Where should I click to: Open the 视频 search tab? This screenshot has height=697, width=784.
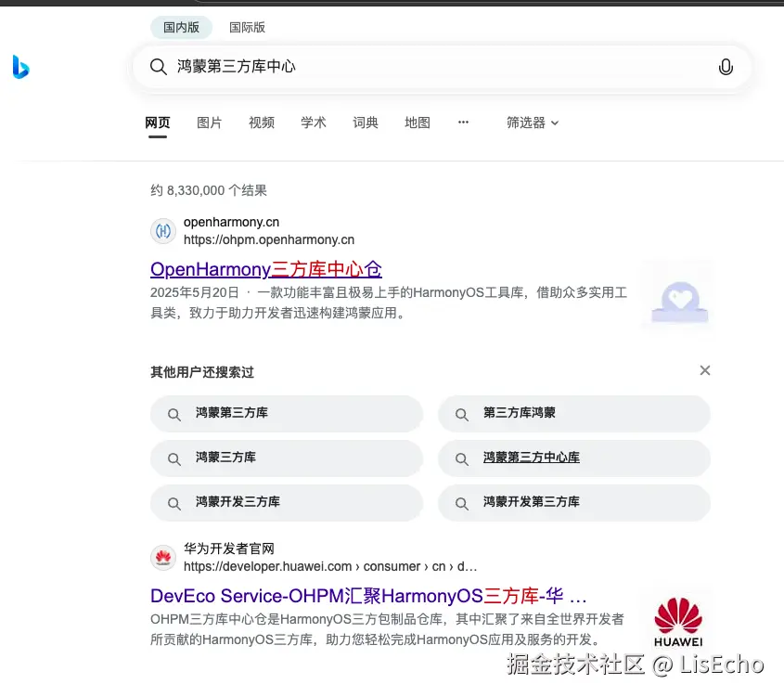tap(262, 122)
